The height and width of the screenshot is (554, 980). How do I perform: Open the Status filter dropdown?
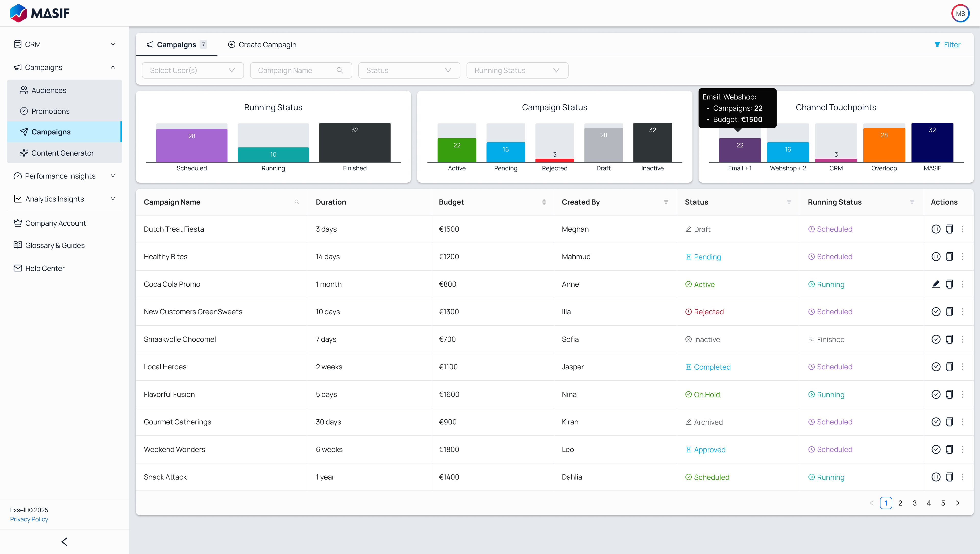coord(409,70)
